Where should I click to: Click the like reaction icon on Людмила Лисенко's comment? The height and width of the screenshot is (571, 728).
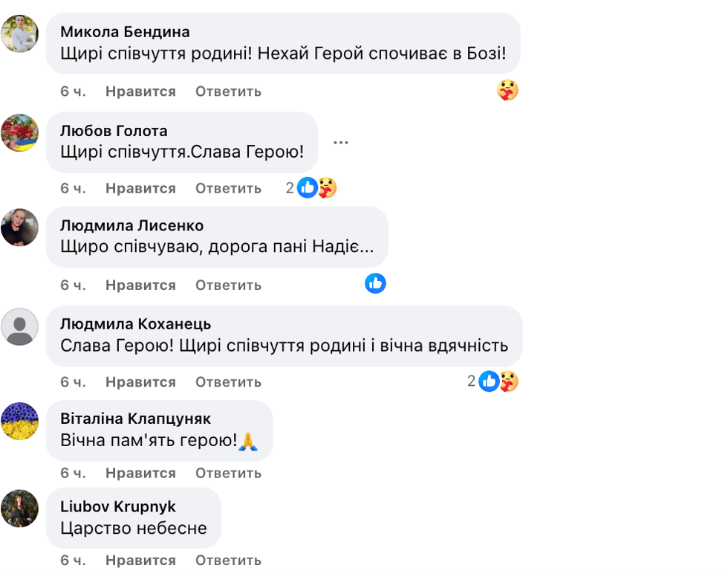(x=375, y=283)
